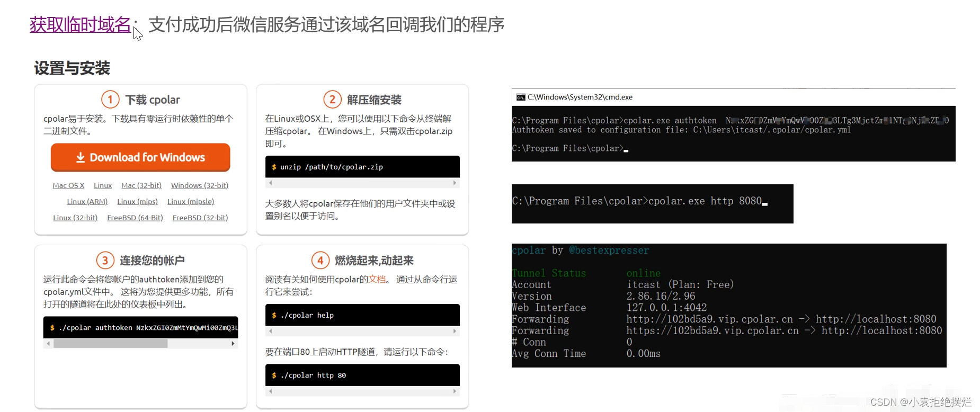Click left scroll arrow under cpolar help command

[271, 331]
